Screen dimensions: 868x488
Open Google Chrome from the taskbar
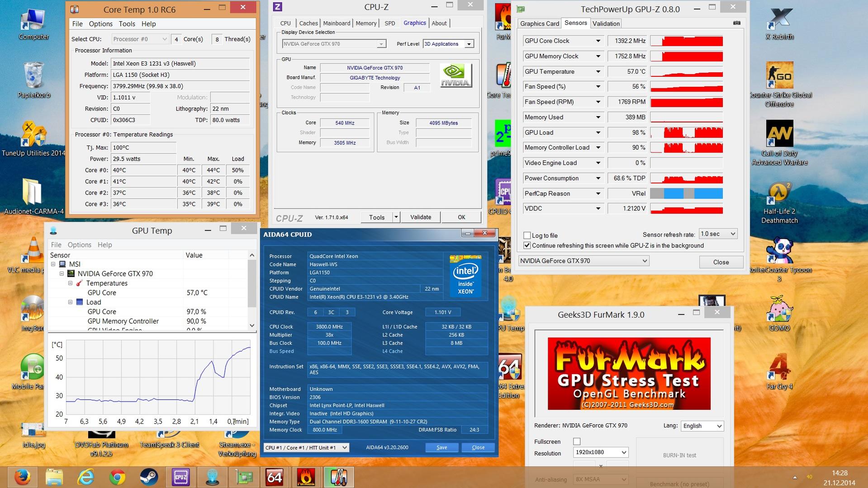(x=118, y=477)
